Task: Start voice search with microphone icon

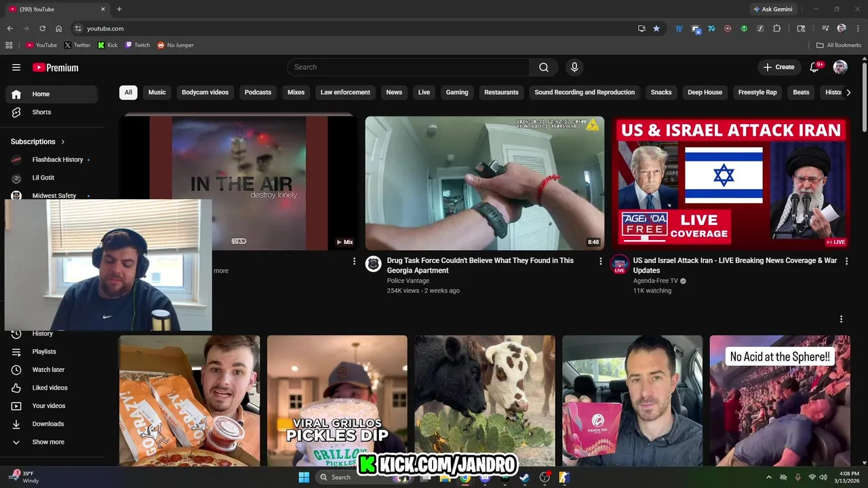Action: pos(574,67)
